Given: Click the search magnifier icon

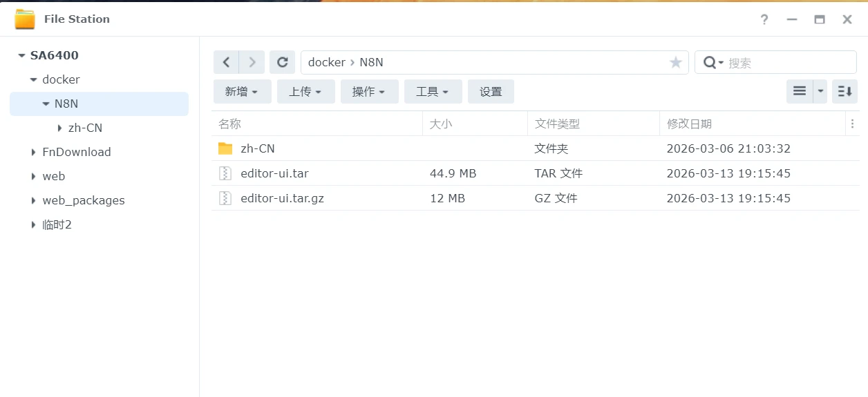Looking at the screenshot, I should [x=710, y=63].
